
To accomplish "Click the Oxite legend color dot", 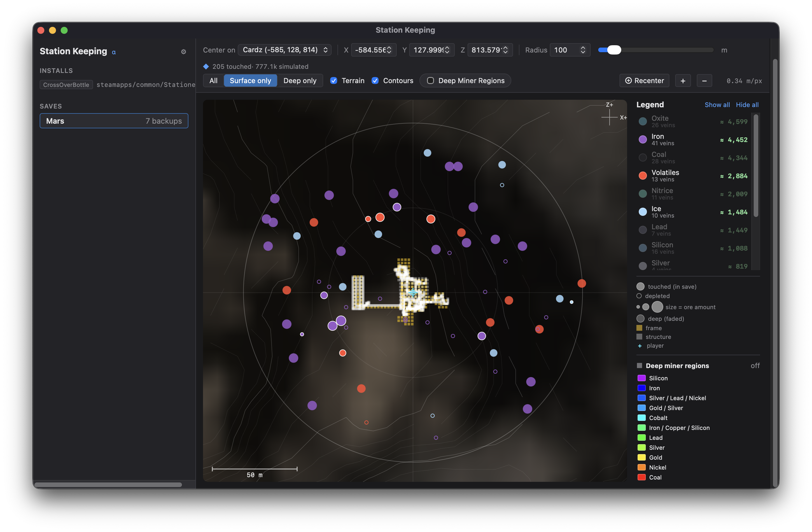I will [x=643, y=122].
